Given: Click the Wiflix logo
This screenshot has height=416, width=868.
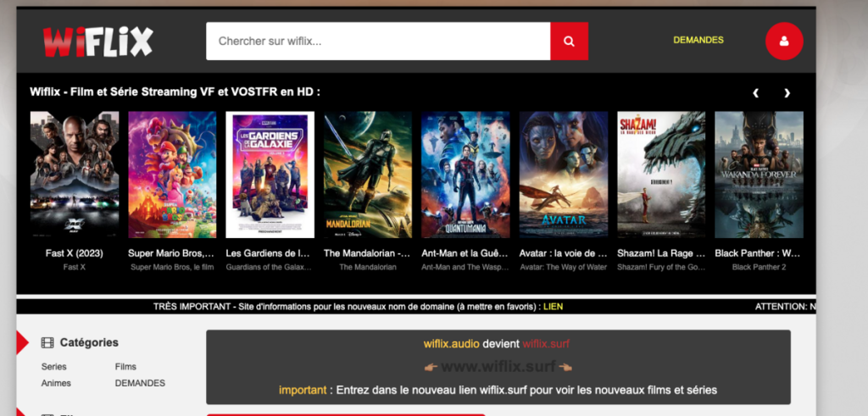Looking at the screenshot, I should click(98, 42).
